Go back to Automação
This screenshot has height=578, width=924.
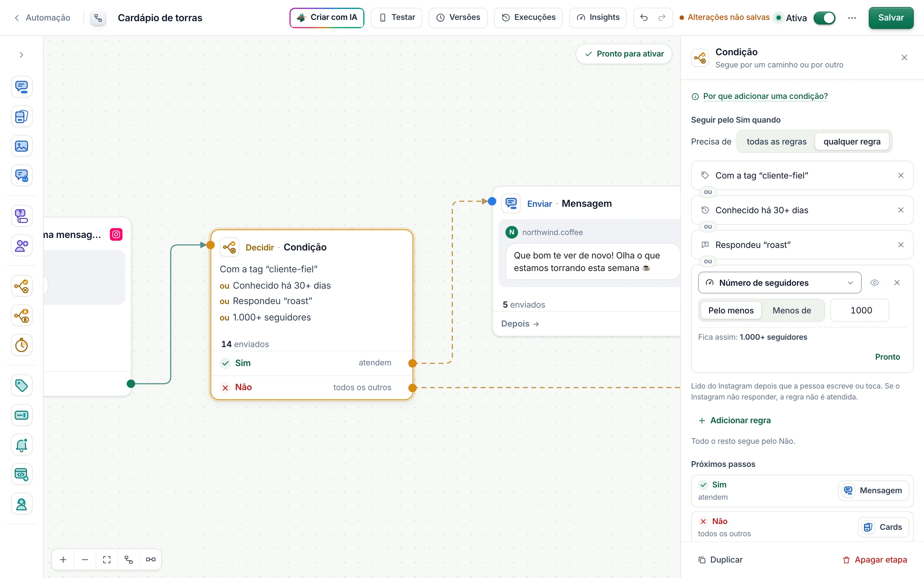click(42, 18)
